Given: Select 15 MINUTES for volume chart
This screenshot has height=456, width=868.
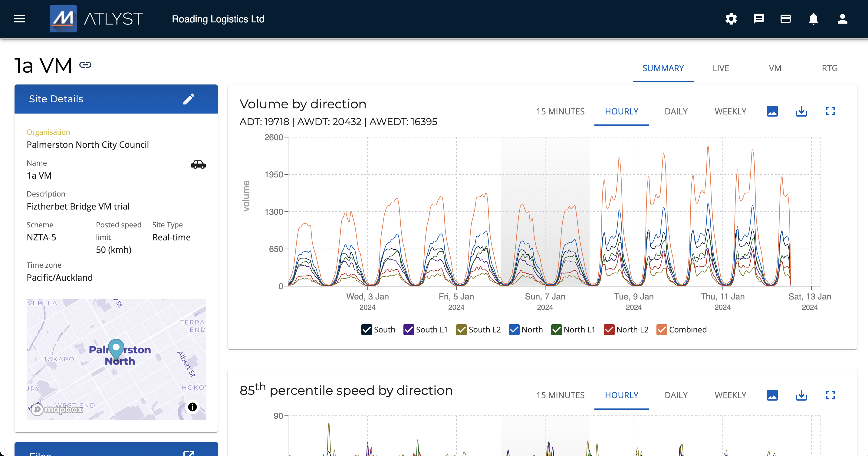Looking at the screenshot, I should pyautogui.click(x=560, y=111).
